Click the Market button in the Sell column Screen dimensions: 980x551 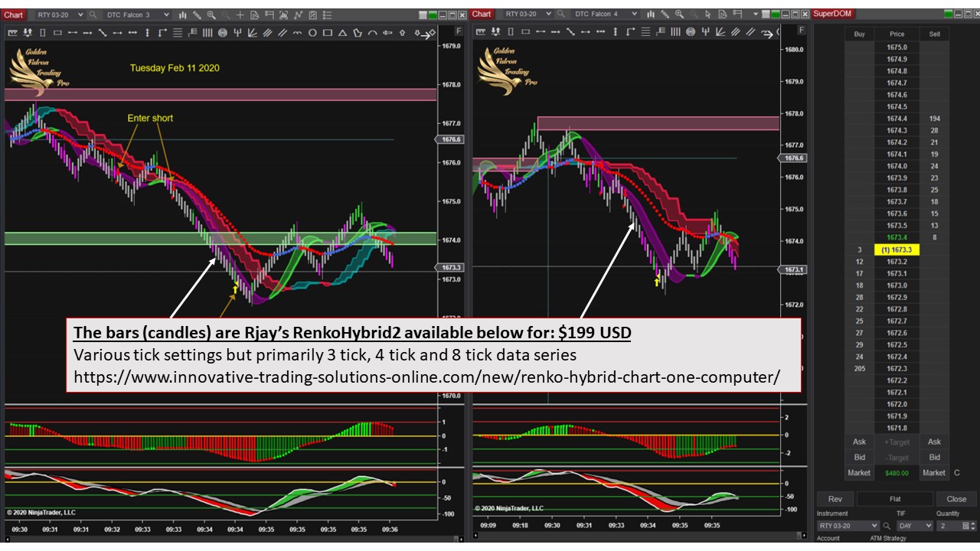coord(934,473)
